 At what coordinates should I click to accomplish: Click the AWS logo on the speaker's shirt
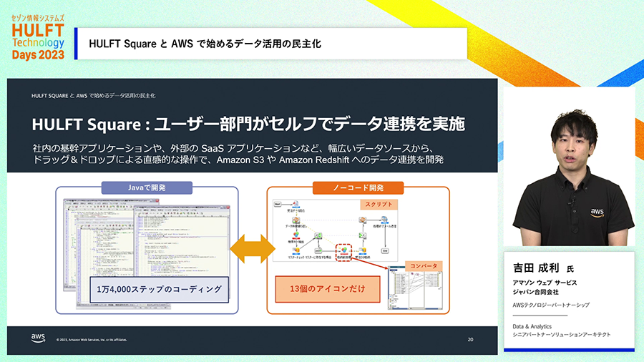coord(597,212)
